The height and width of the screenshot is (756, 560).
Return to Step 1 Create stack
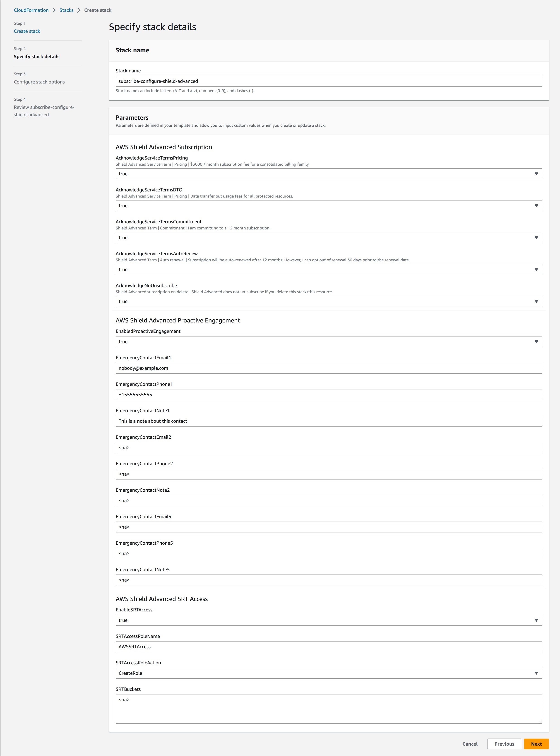click(x=27, y=31)
